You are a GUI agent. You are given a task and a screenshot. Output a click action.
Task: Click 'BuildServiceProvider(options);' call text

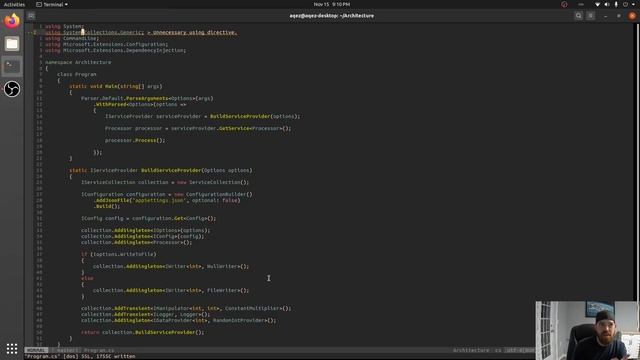tap(255, 116)
